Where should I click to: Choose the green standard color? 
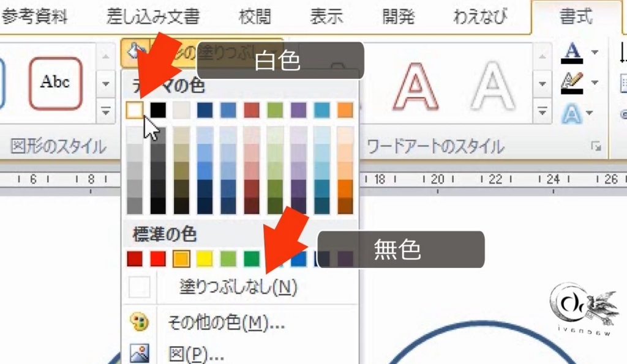pyautogui.click(x=252, y=259)
